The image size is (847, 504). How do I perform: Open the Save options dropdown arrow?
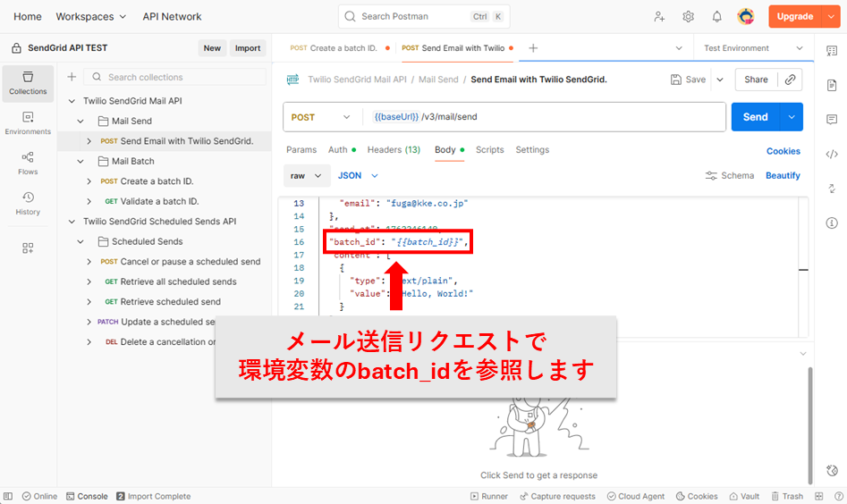click(720, 80)
